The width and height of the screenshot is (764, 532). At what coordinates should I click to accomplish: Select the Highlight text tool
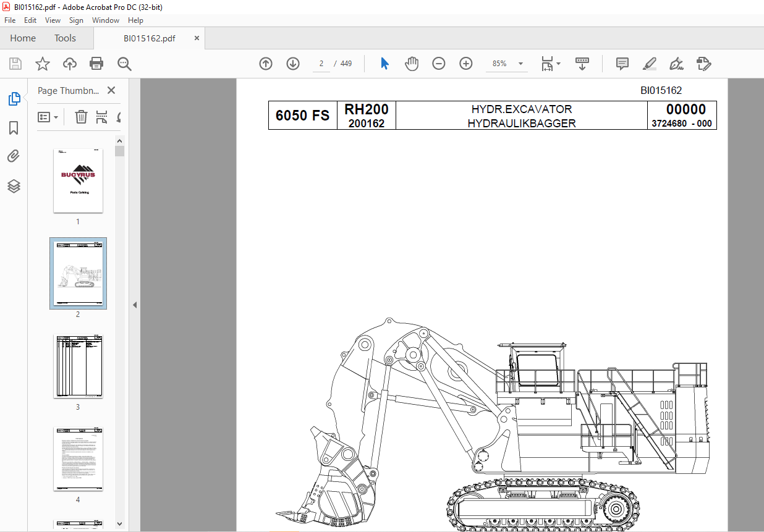tap(650, 64)
